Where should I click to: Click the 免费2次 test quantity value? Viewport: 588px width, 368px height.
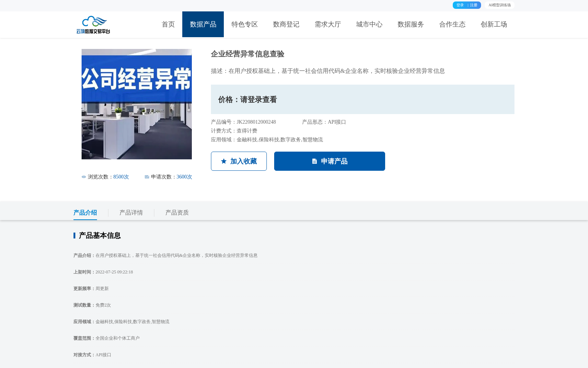point(103,305)
